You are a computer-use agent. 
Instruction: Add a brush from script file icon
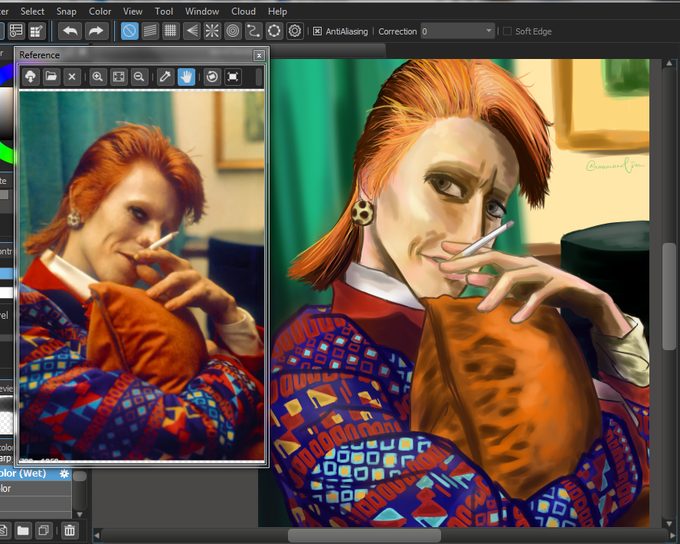[x=3, y=530]
